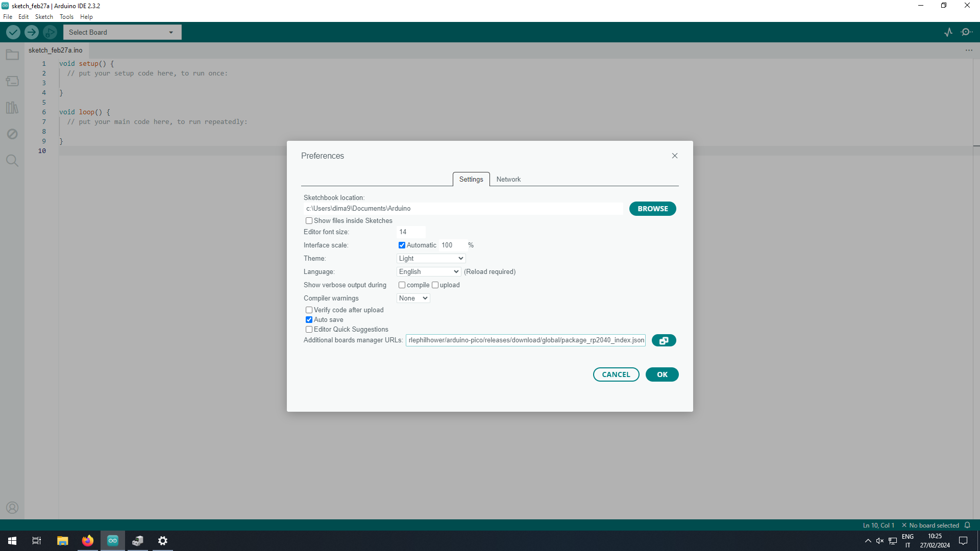Select the Settings tab

[x=471, y=180]
